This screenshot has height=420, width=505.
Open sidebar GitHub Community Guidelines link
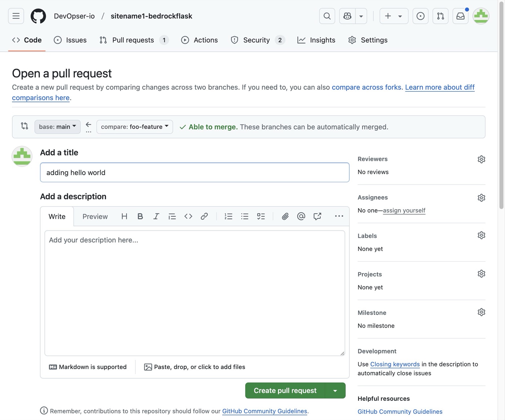tap(400, 411)
